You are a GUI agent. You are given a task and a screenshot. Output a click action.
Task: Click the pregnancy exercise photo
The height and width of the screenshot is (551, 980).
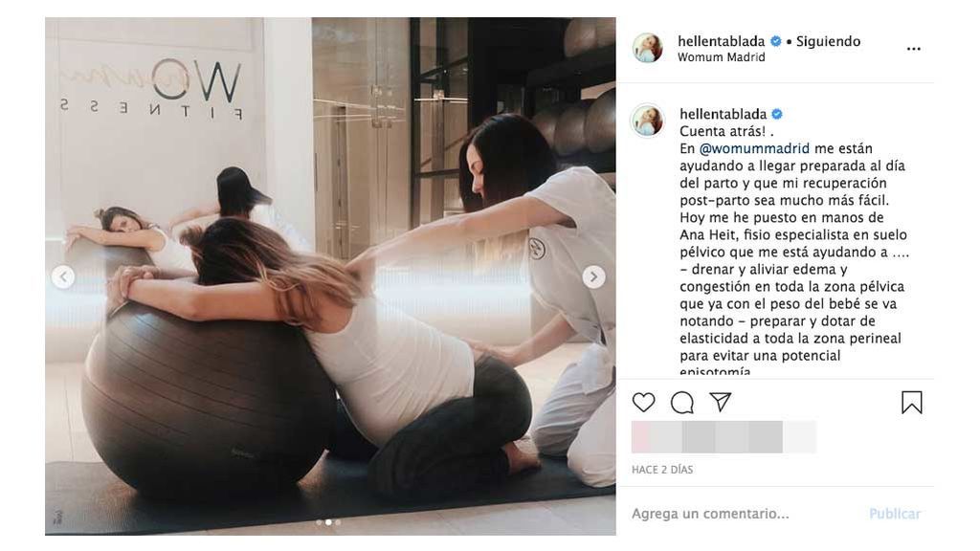pos(330,276)
